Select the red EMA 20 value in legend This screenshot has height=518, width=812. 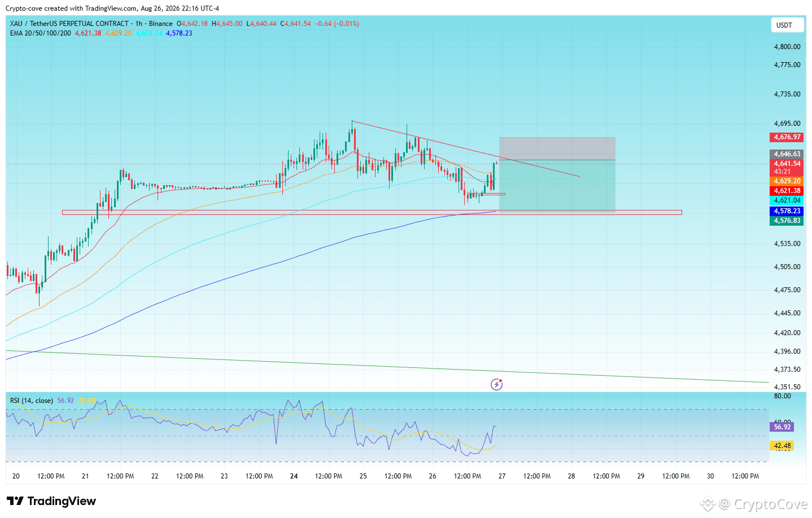coord(88,33)
